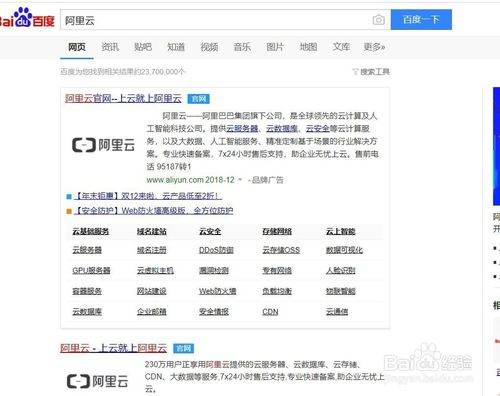This screenshot has height=396, width=500.
Task: Click the 官网 badge beside first result
Action: 199,99
